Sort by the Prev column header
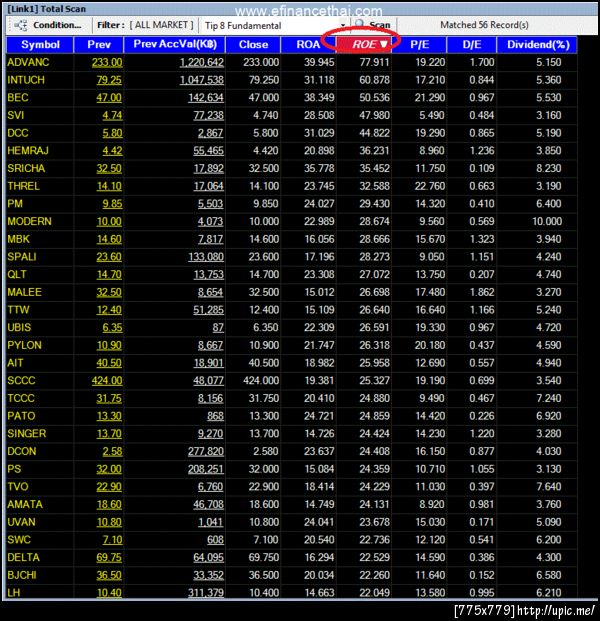 tap(99, 44)
